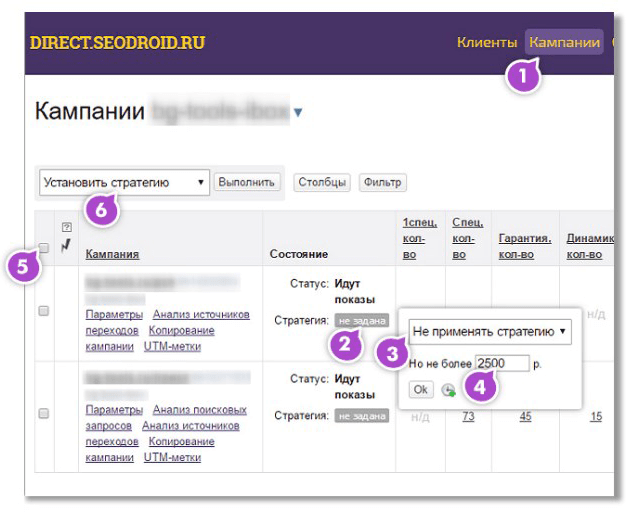The height and width of the screenshot is (512, 634).
Task: Click the Состояние column header
Action: tap(299, 254)
